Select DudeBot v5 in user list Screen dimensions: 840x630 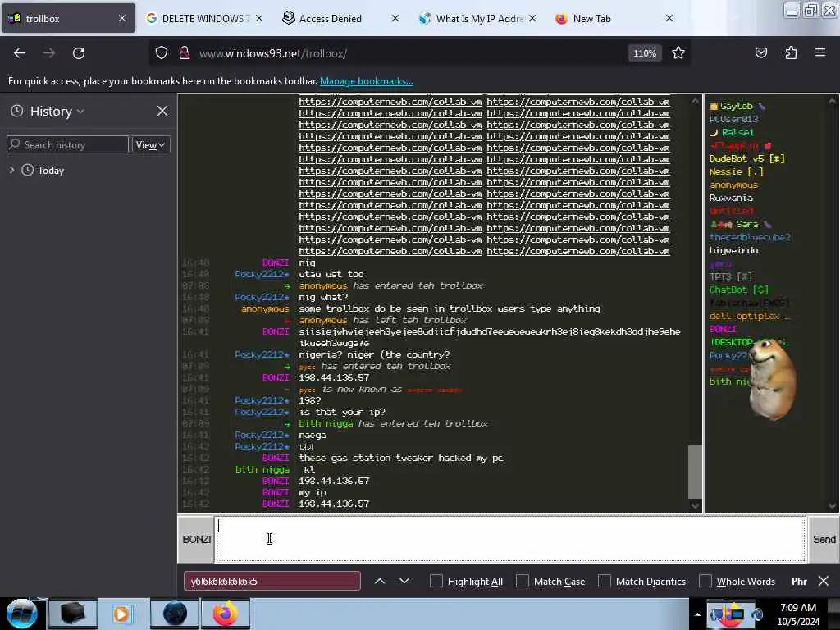pyautogui.click(x=746, y=158)
